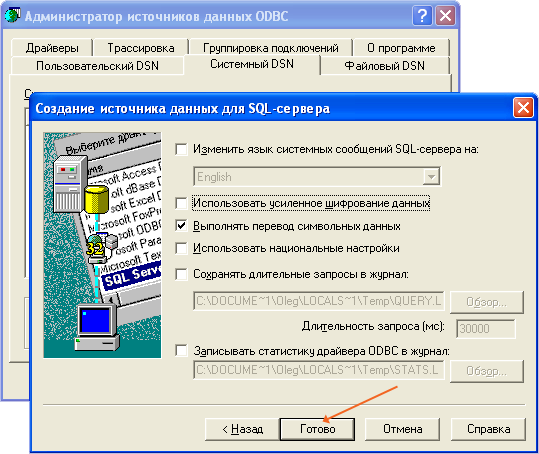The width and height of the screenshot is (539, 454).
Task: Click the query duration field showing 30000
Action: tap(486, 329)
